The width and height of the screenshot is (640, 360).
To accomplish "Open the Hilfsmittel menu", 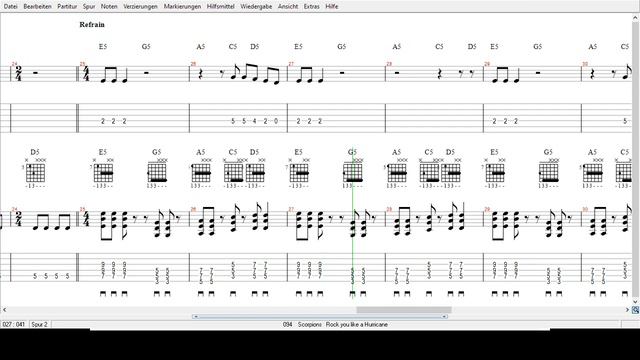I will pos(221,7).
